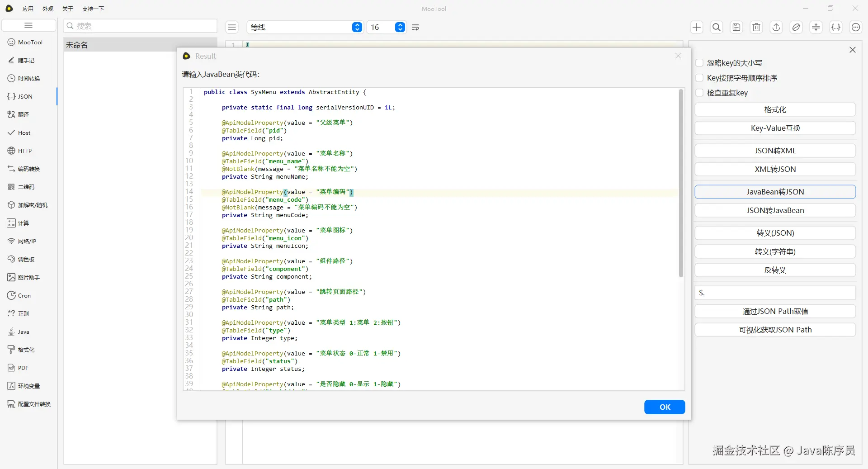Open the note list menu icon

click(232, 27)
